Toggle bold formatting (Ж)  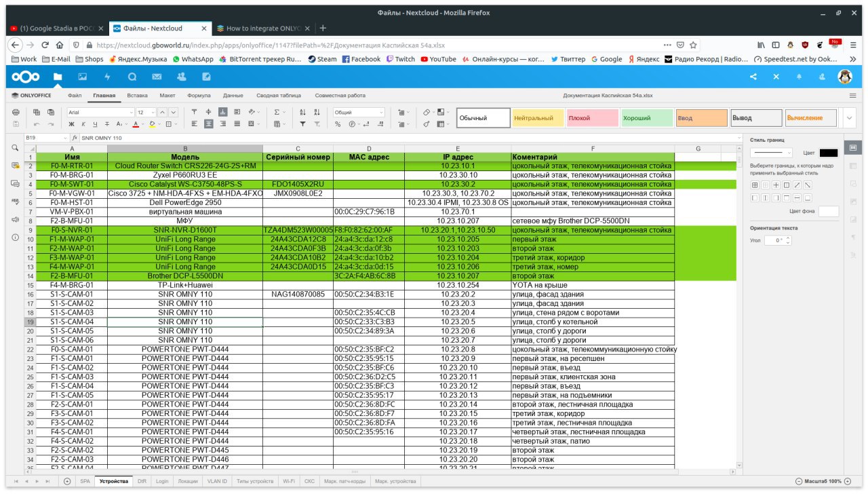[x=71, y=124]
